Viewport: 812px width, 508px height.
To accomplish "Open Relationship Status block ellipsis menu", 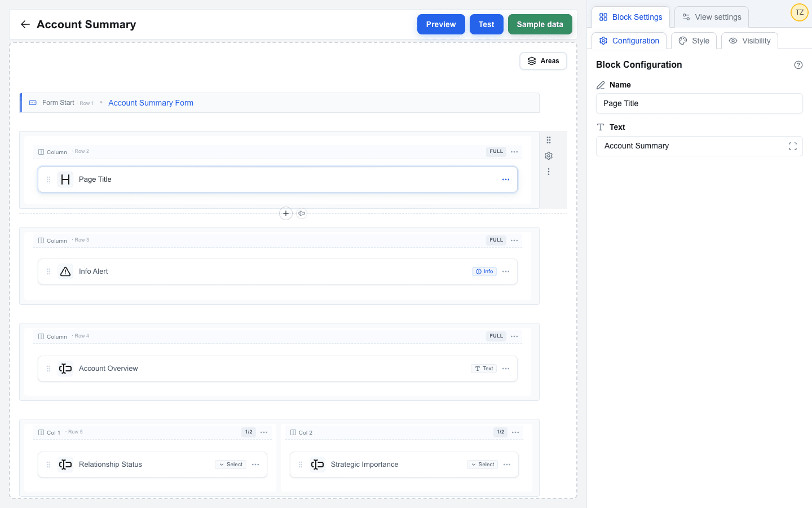I will click(255, 465).
